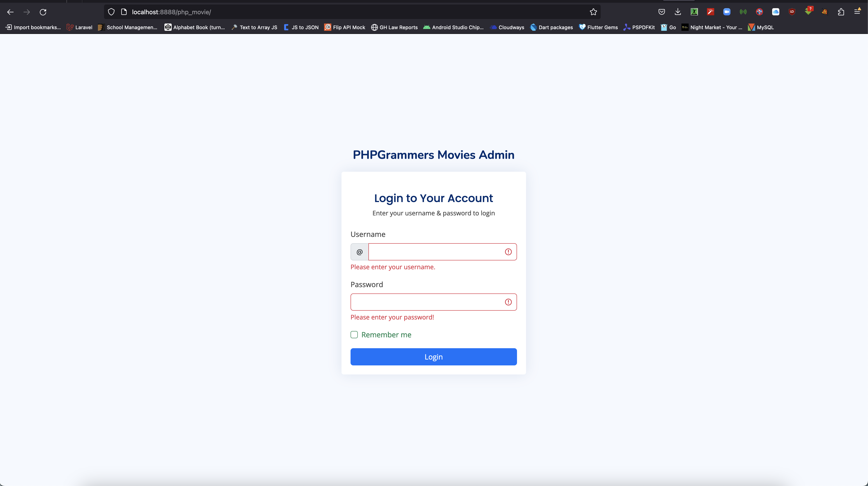Open the extensions puzzle icon
This screenshot has height=486, width=868.
[841, 12]
